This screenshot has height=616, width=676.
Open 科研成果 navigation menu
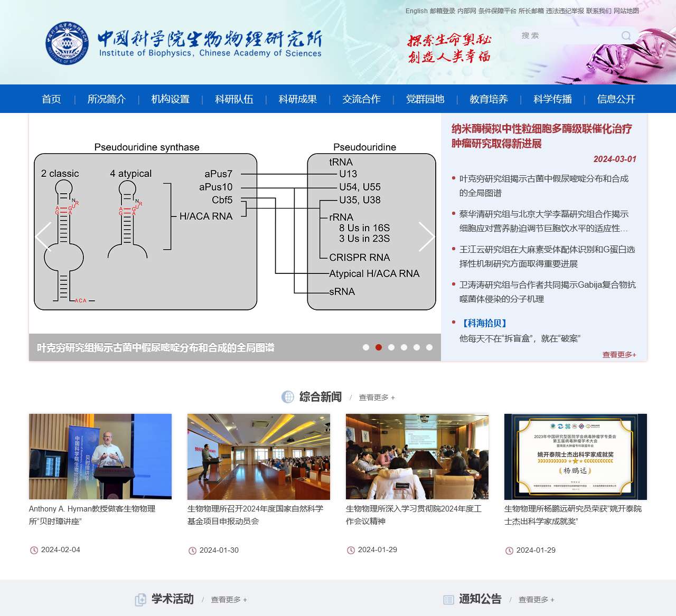[x=298, y=99]
